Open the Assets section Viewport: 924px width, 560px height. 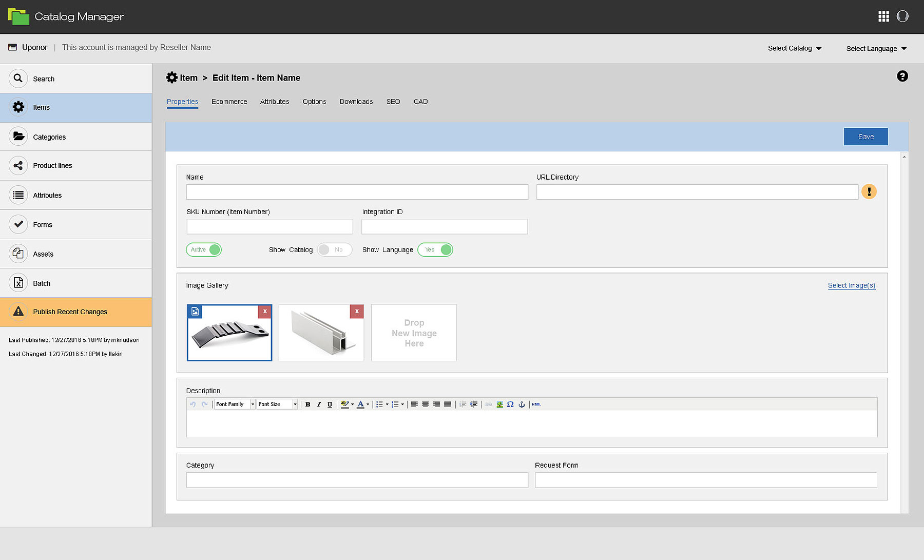tap(44, 254)
